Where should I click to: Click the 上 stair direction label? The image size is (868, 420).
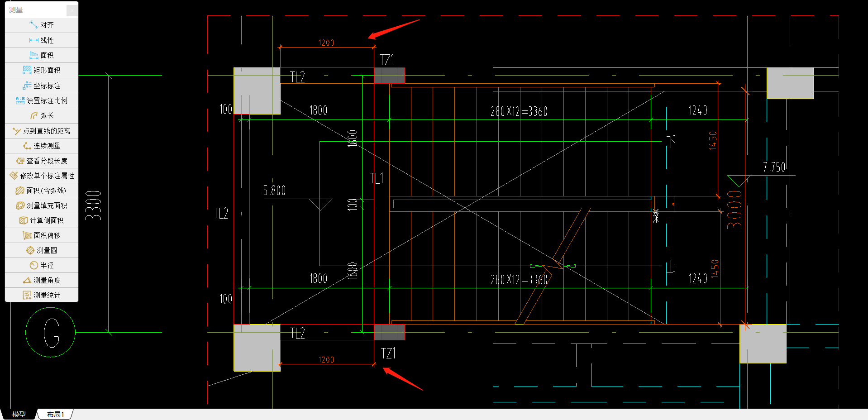[x=671, y=267]
